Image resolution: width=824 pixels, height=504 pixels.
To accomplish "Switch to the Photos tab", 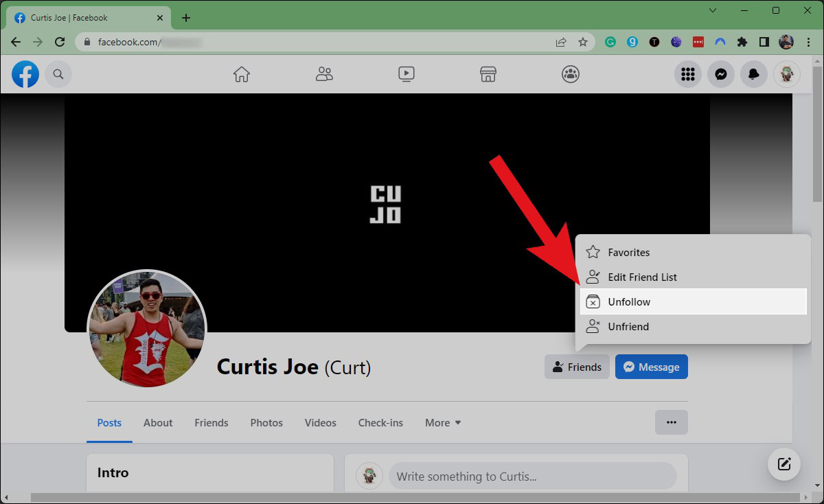I will pyautogui.click(x=266, y=423).
